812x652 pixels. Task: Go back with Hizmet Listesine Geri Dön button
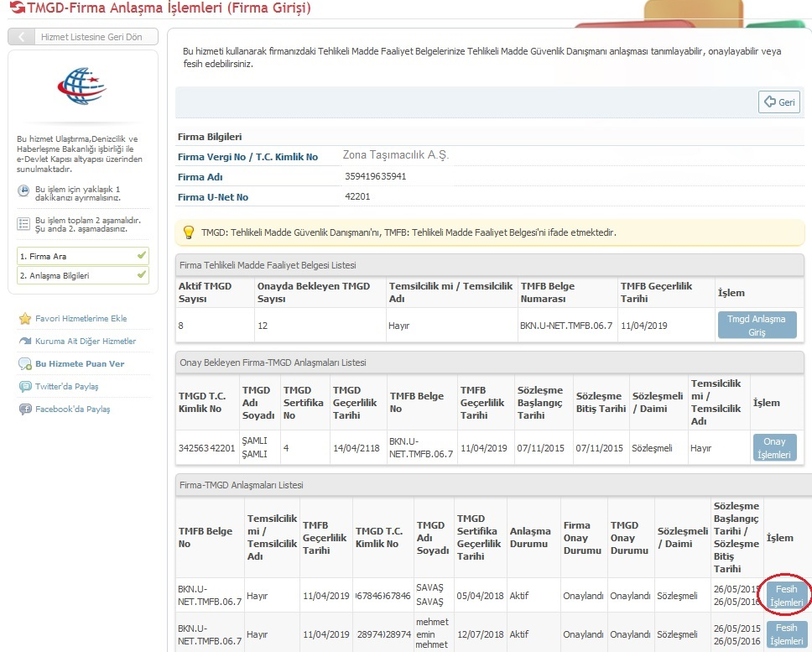[83, 37]
